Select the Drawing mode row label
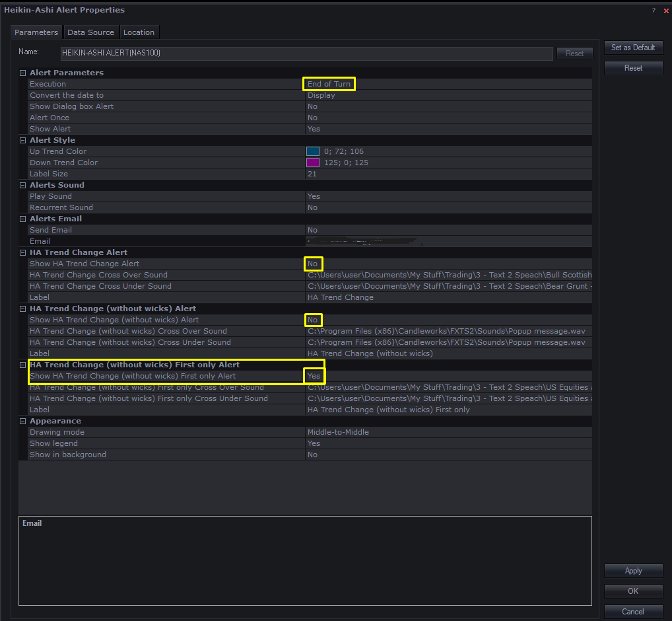Screen dimensions: 672x621 click(57, 432)
